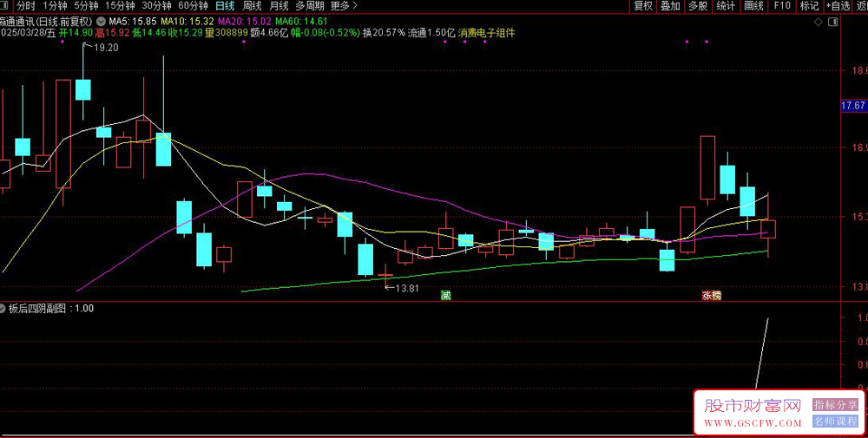Screen dimensions: 868x438
Task: Click the 换20.57% turnover value
Action: [x=385, y=33]
